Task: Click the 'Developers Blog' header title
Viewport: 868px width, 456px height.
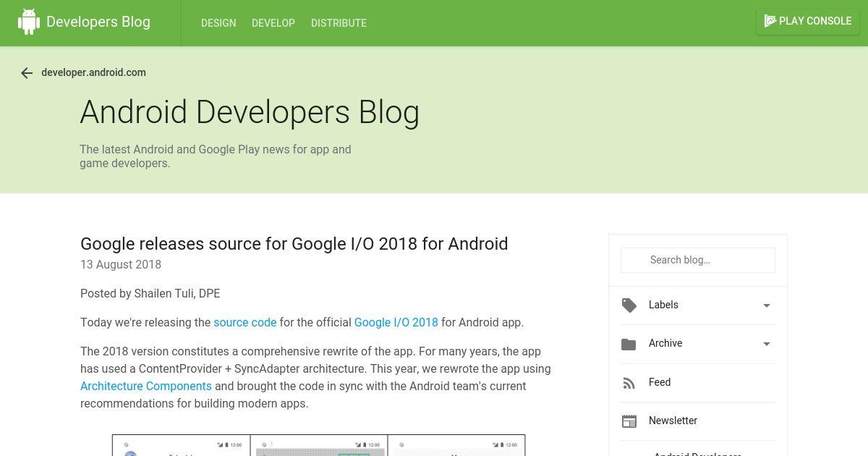Action: coord(98,22)
